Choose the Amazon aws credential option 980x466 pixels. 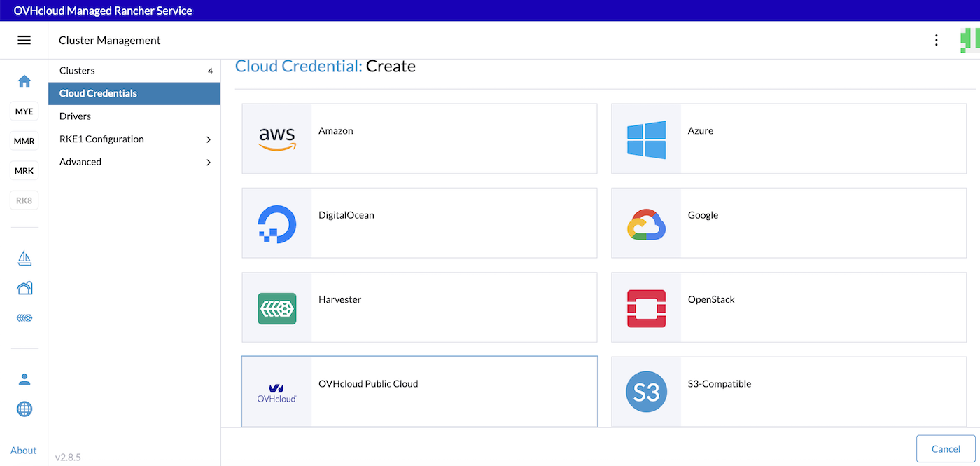point(419,138)
